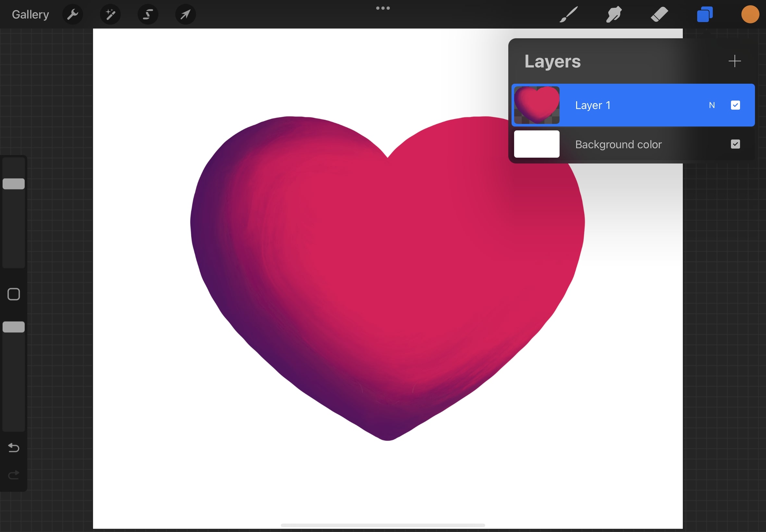Return to the Gallery
This screenshot has width=766, height=532.
30,14
